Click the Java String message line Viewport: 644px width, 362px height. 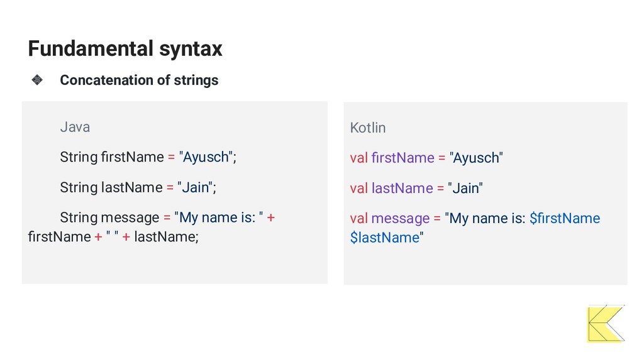click(152, 227)
